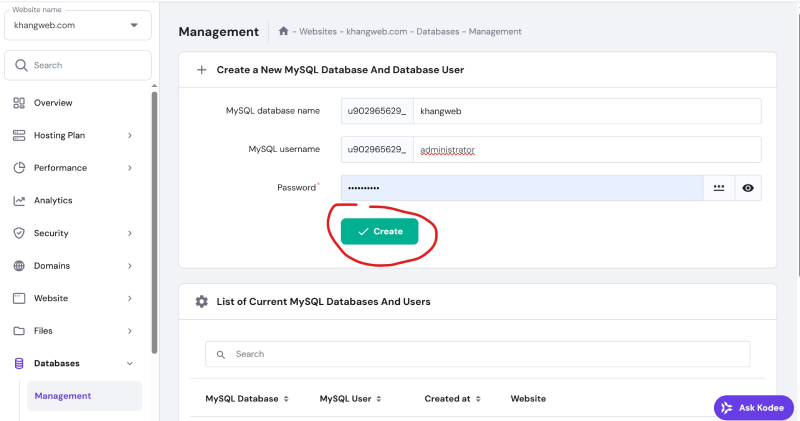
Task: Click the Website column header
Action: click(x=528, y=399)
